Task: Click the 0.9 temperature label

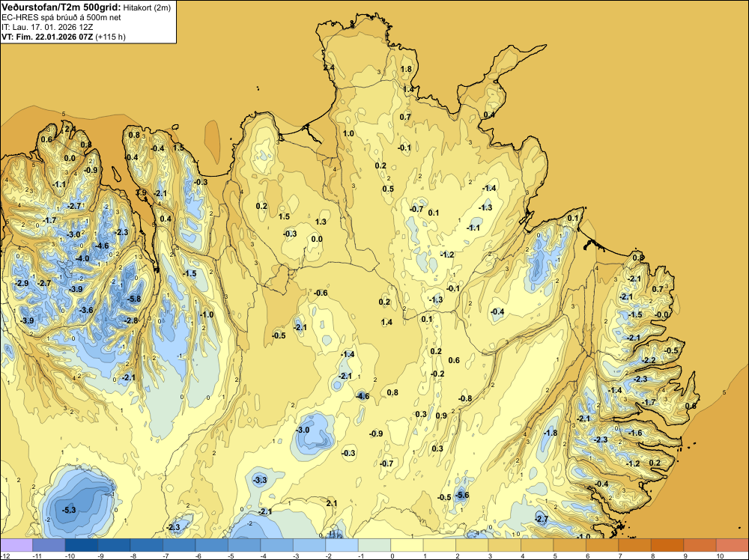Action: pyautogui.click(x=441, y=416)
